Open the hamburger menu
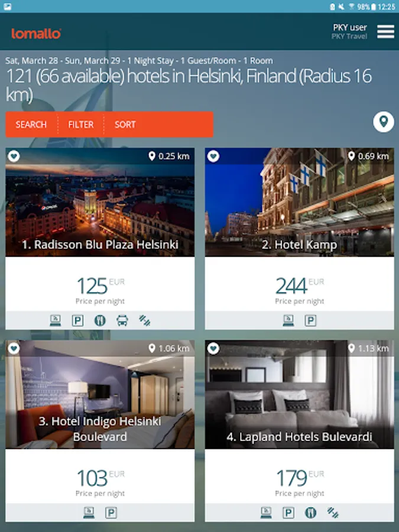 point(385,32)
